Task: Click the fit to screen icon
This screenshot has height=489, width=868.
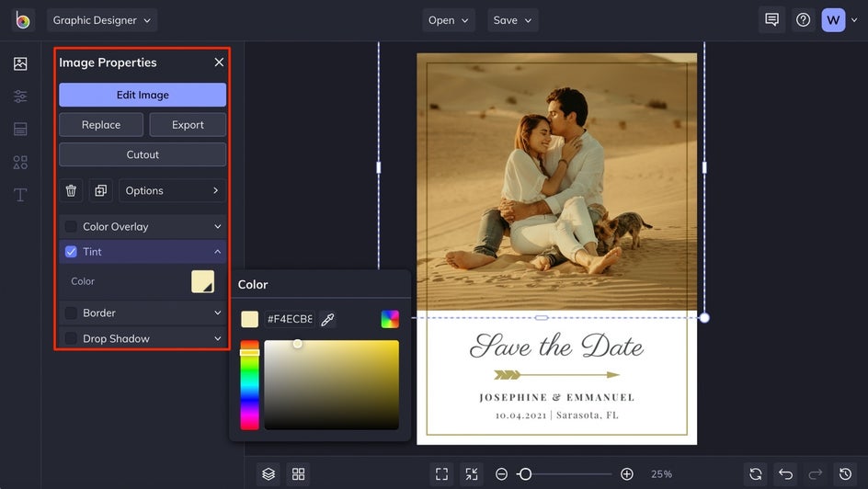Action: tap(441, 474)
